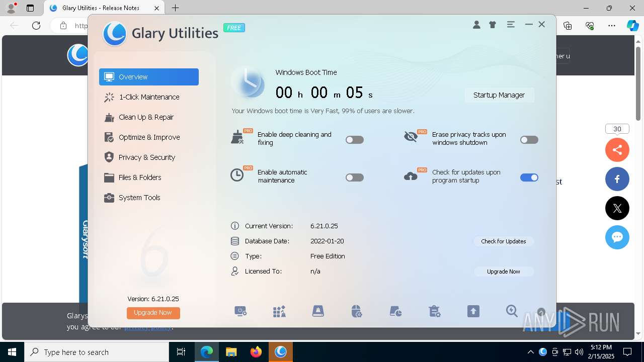This screenshot has width=644, height=362.
Task: Open the volume control in system tray
Action: (579, 352)
